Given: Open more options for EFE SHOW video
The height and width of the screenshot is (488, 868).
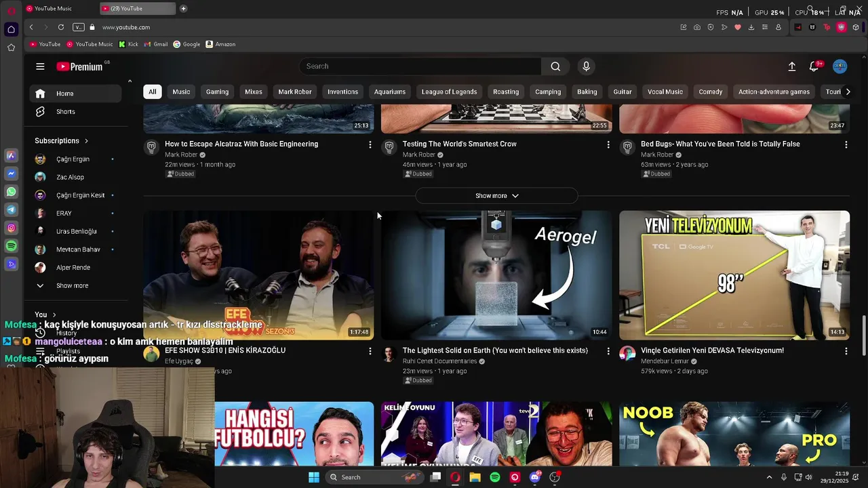Looking at the screenshot, I should click(x=370, y=351).
